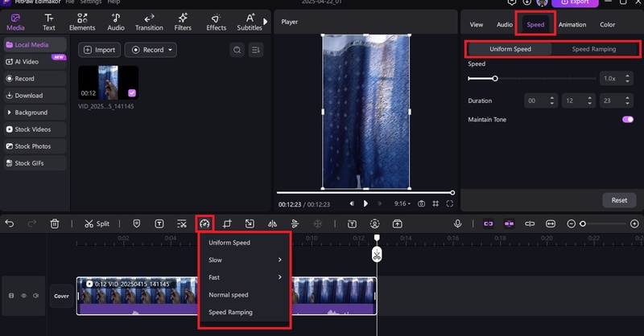
Task: Select the VID_2025 media thumbnail
Action: point(109,83)
